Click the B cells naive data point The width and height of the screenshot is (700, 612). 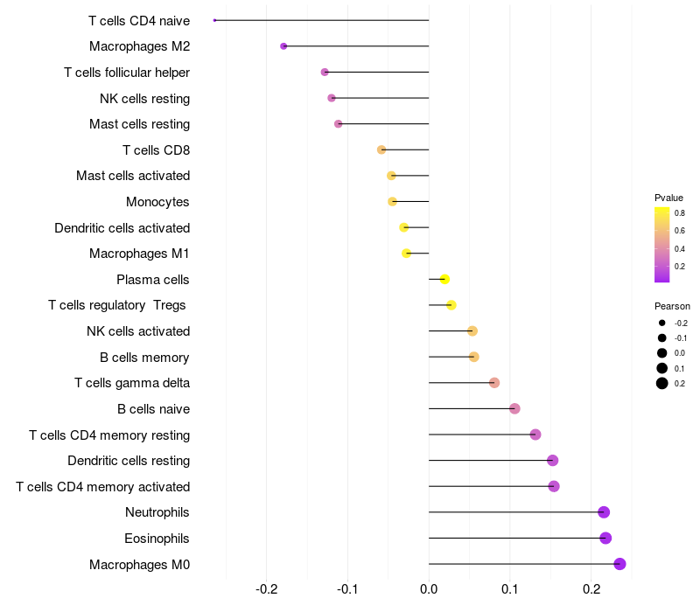514,408
